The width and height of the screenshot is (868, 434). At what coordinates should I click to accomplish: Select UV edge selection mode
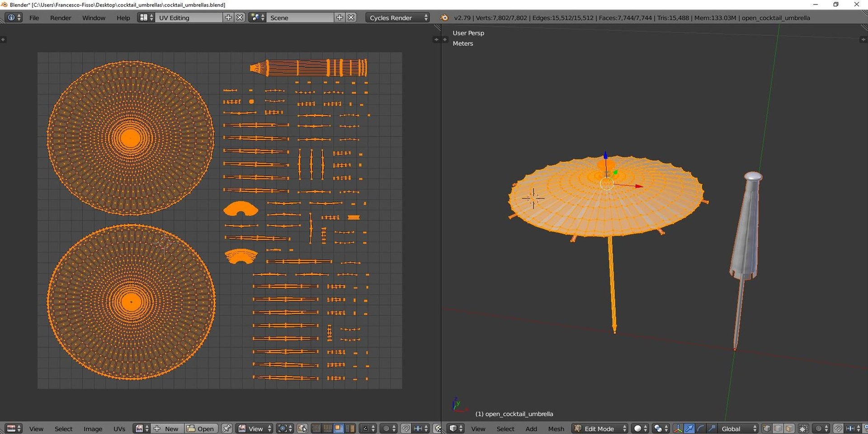tap(327, 428)
